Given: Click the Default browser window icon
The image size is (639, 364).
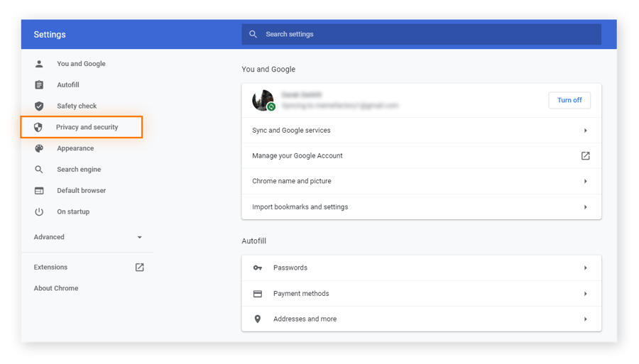Looking at the screenshot, I should point(39,191).
